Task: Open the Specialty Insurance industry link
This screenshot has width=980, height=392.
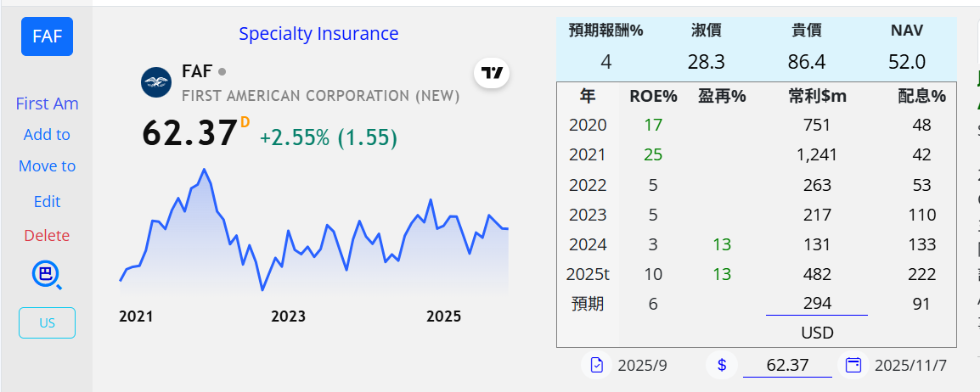Action: pos(318,34)
